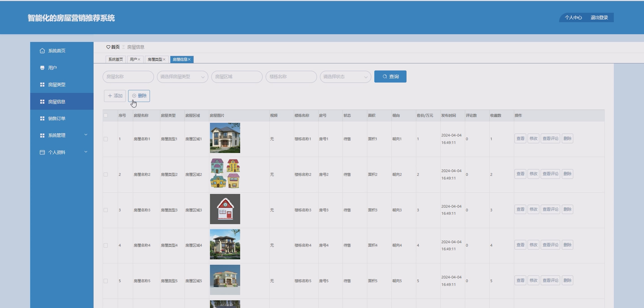Open red house thumbnail for 房屋名称3
Screen dimensions: 644x308
pos(225,209)
